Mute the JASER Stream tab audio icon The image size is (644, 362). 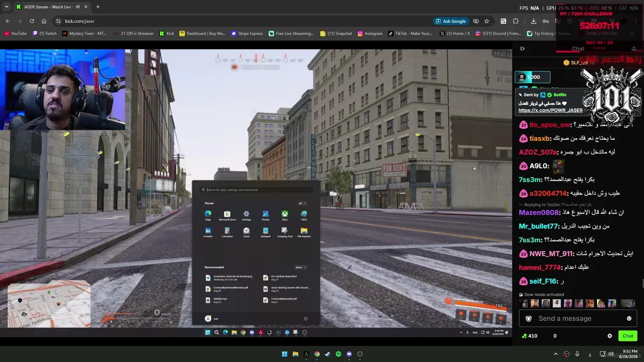point(77,7)
